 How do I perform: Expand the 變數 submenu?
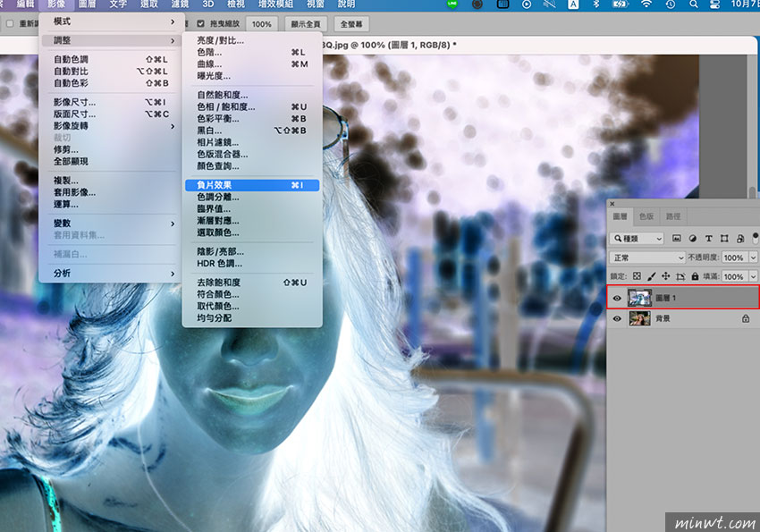tap(110, 224)
